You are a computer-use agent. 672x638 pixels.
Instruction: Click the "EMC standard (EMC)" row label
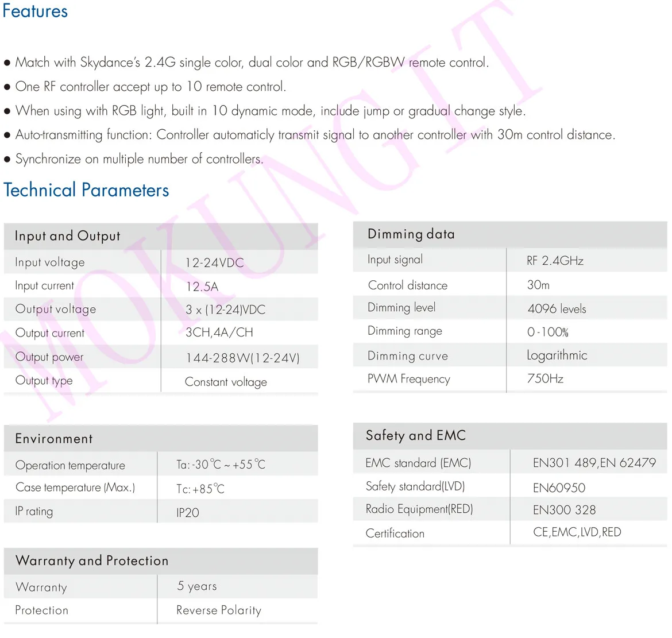click(x=418, y=463)
